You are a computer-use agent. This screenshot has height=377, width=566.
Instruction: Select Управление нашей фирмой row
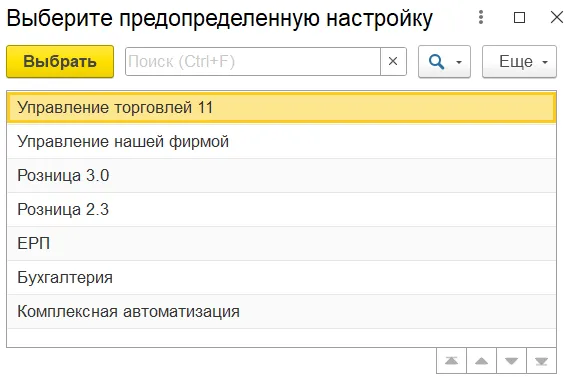click(282, 142)
